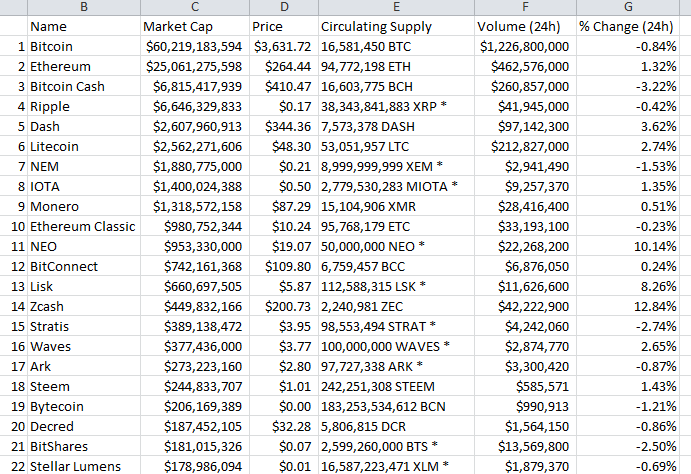Click the Ethereum Classic name cell
691x474 pixels.
83,227
